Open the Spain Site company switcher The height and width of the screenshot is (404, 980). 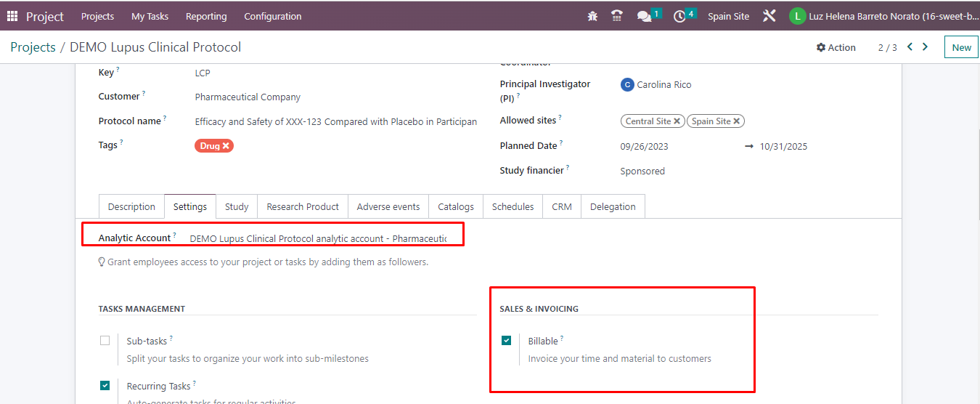(728, 16)
